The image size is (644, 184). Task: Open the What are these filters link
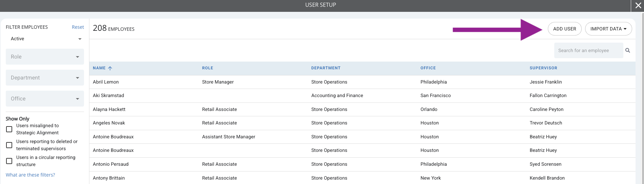pyautogui.click(x=30, y=175)
